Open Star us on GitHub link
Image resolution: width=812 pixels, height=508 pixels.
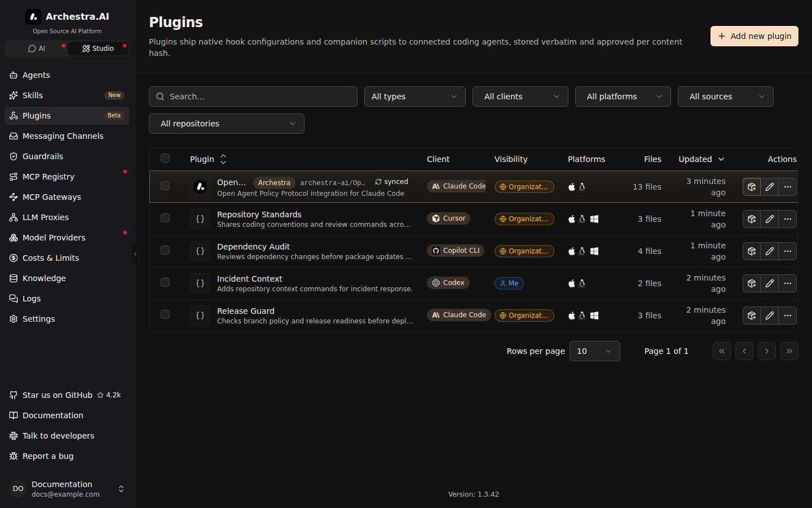pos(67,395)
